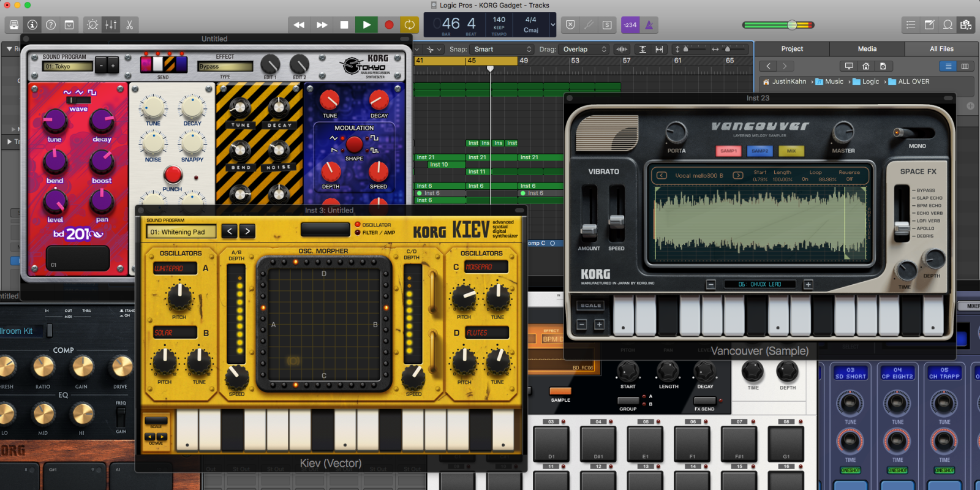Open the Mixer from the control bar

111,25
